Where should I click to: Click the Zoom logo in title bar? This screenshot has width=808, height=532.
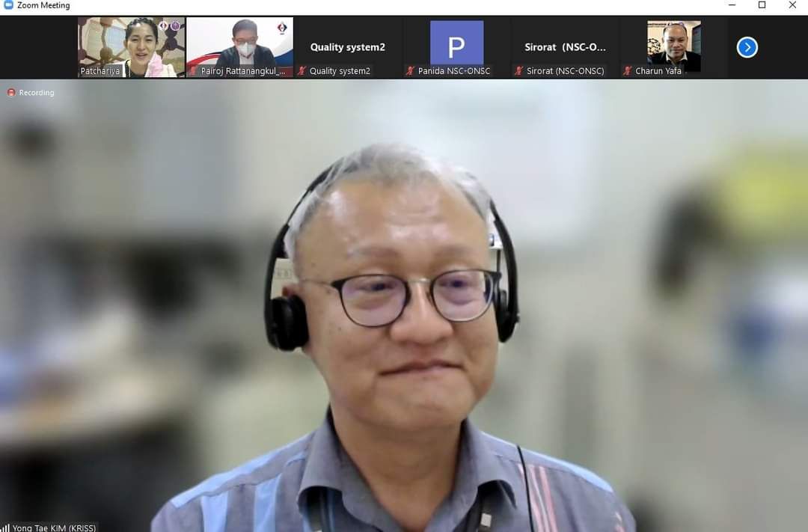click(x=8, y=5)
